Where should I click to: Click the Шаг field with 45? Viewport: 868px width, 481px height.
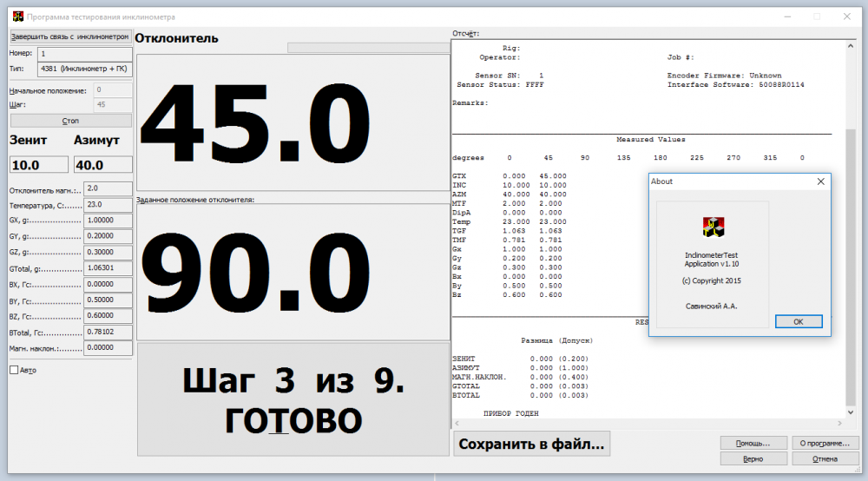pos(113,104)
